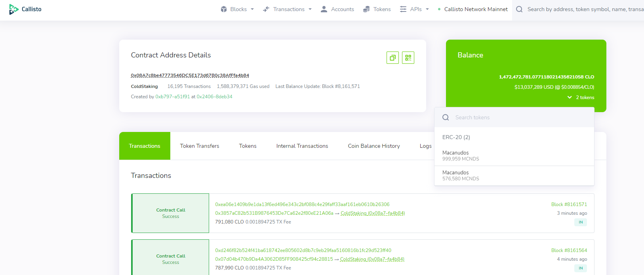Click the 791,080 CLO transaction value
Image resolution: width=644 pixels, height=275 pixels.
(x=229, y=222)
